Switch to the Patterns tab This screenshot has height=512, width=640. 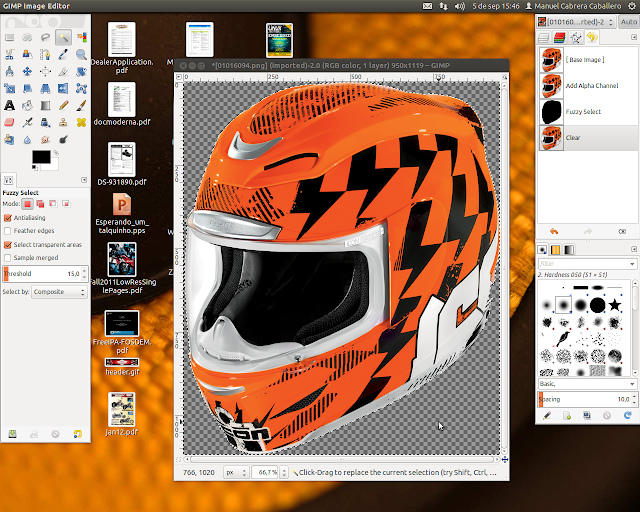(556, 249)
